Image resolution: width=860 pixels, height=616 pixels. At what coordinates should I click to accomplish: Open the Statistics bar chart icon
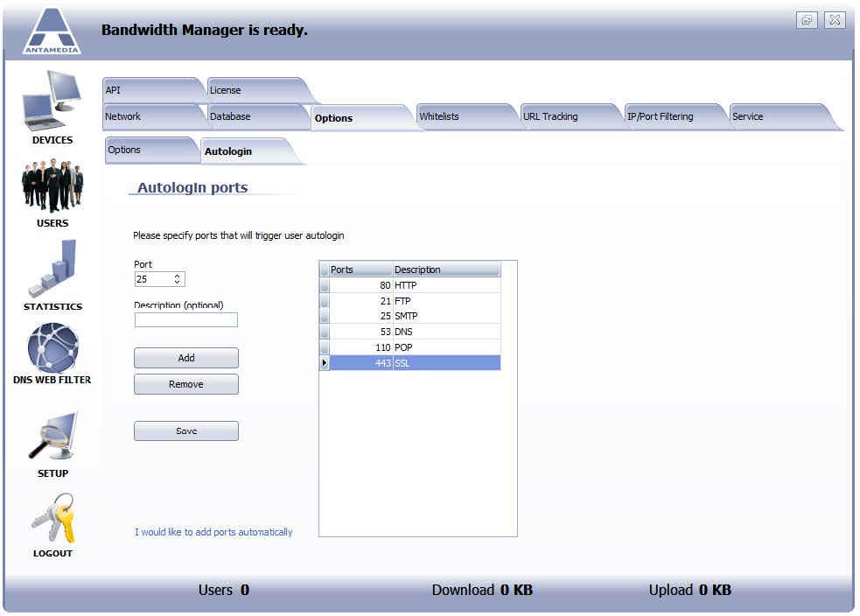pyautogui.click(x=52, y=269)
